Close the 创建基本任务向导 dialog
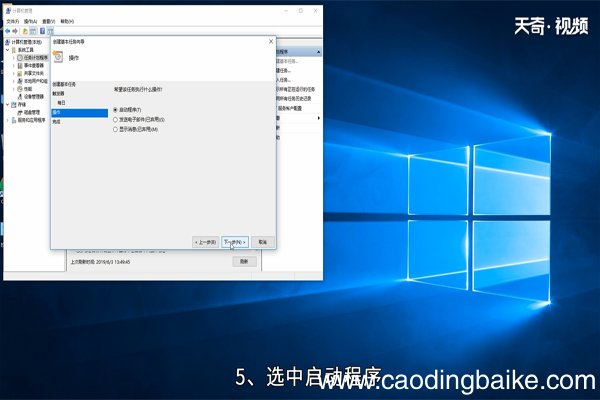 click(271, 41)
